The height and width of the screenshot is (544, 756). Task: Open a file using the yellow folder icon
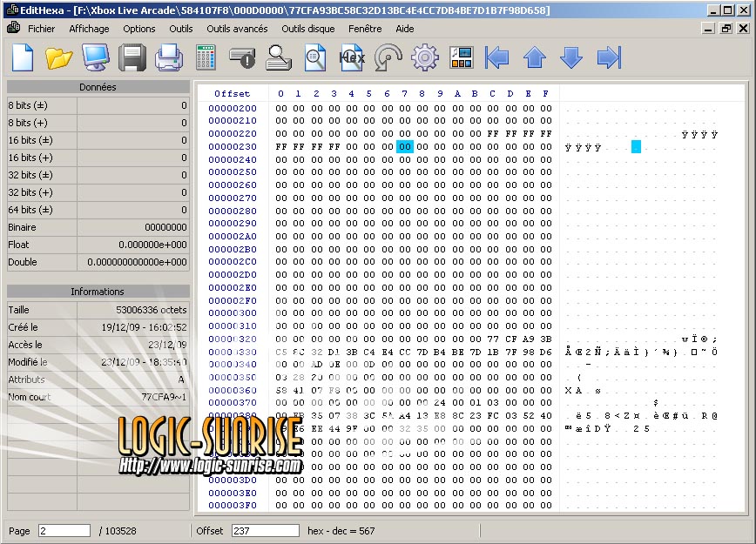click(x=59, y=57)
